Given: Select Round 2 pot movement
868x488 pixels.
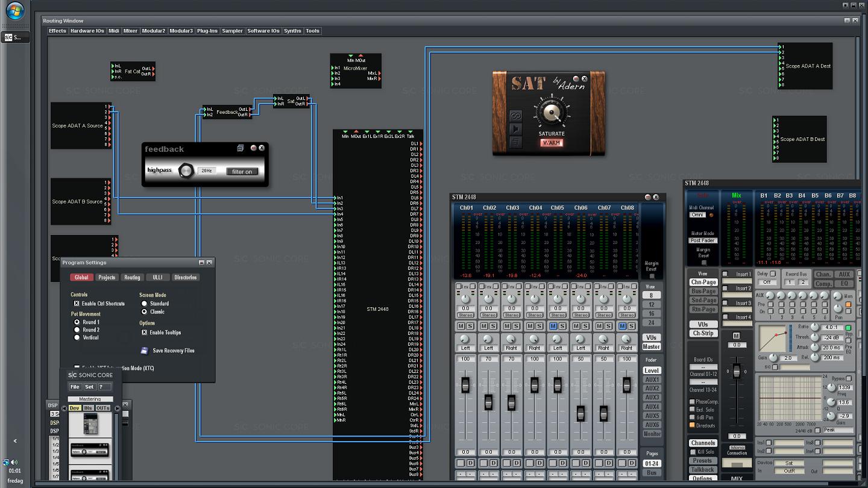Looking at the screenshot, I should coord(77,330).
